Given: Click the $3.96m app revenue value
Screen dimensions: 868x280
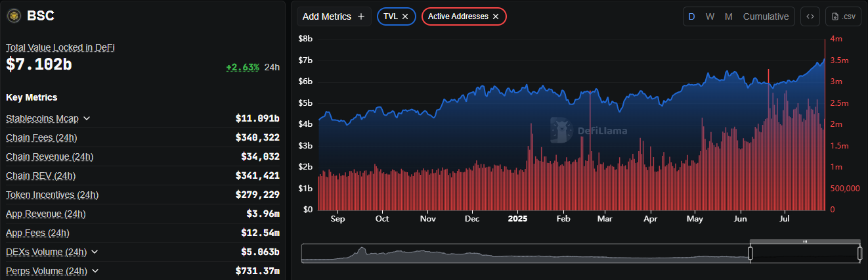Looking at the screenshot, I should tap(263, 214).
